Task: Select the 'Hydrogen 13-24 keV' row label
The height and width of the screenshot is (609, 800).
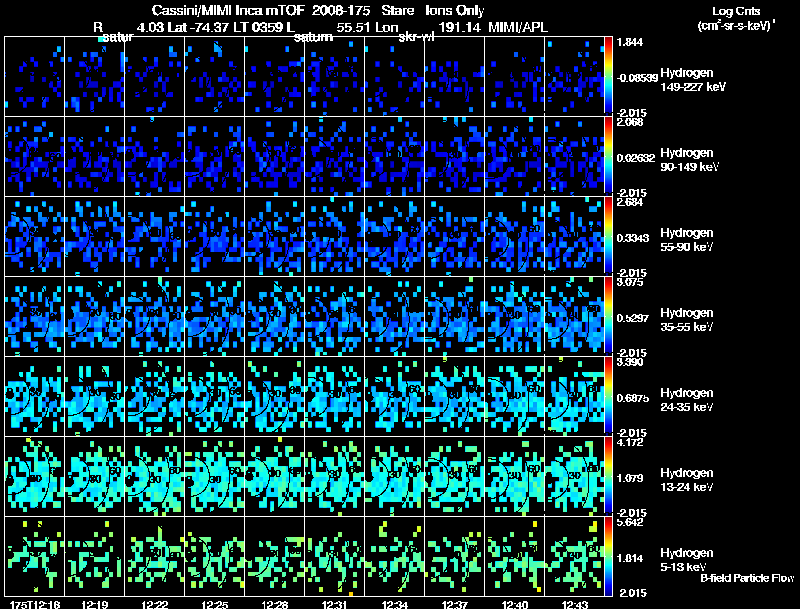Action: click(x=687, y=480)
